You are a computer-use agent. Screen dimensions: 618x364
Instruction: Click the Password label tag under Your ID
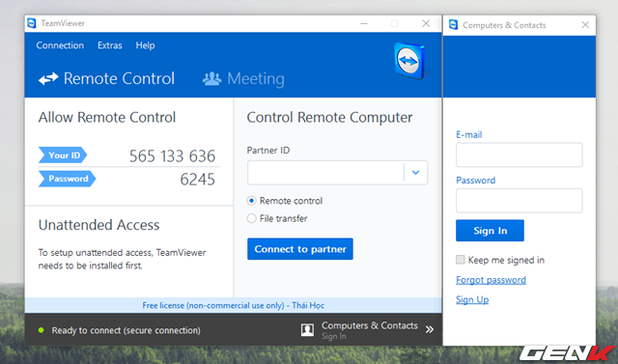coord(67,179)
